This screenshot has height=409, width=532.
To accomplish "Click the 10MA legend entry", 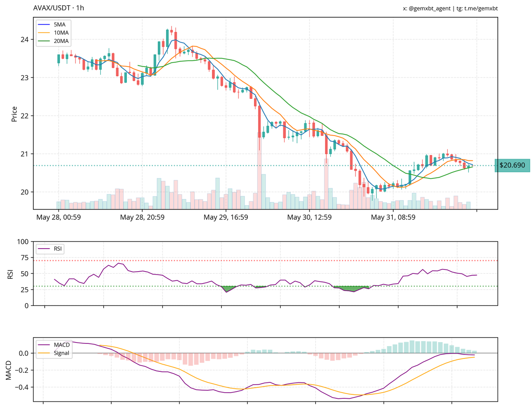I will click(x=54, y=32).
